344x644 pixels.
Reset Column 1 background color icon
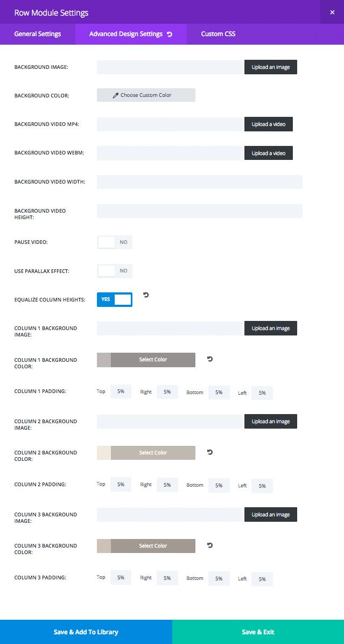[x=210, y=359]
